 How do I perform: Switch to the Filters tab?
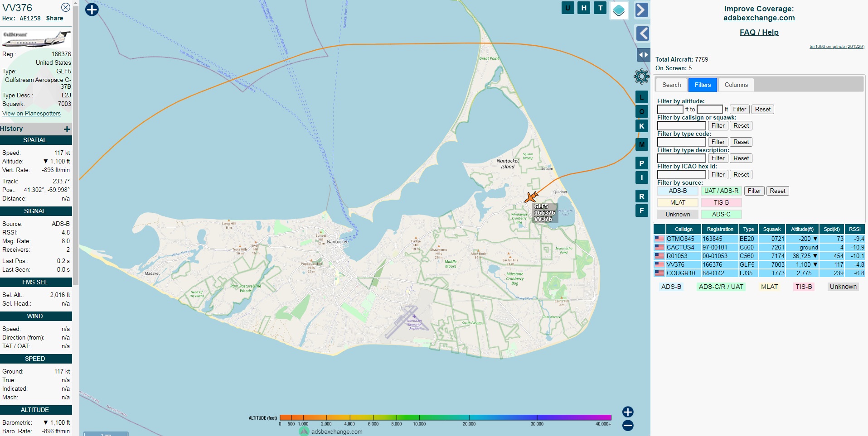pyautogui.click(x=703, y=85)
